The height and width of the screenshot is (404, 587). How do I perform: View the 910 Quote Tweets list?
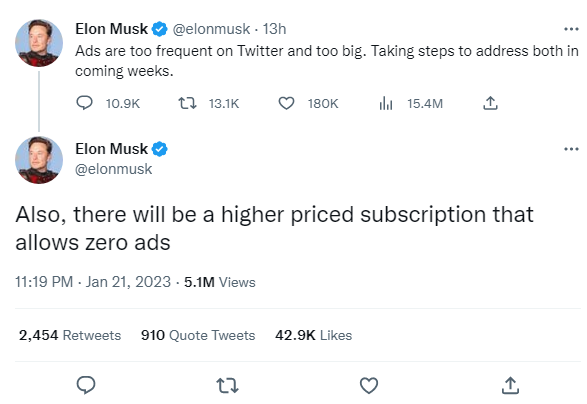pyautogui.click(x=198, y=335)
